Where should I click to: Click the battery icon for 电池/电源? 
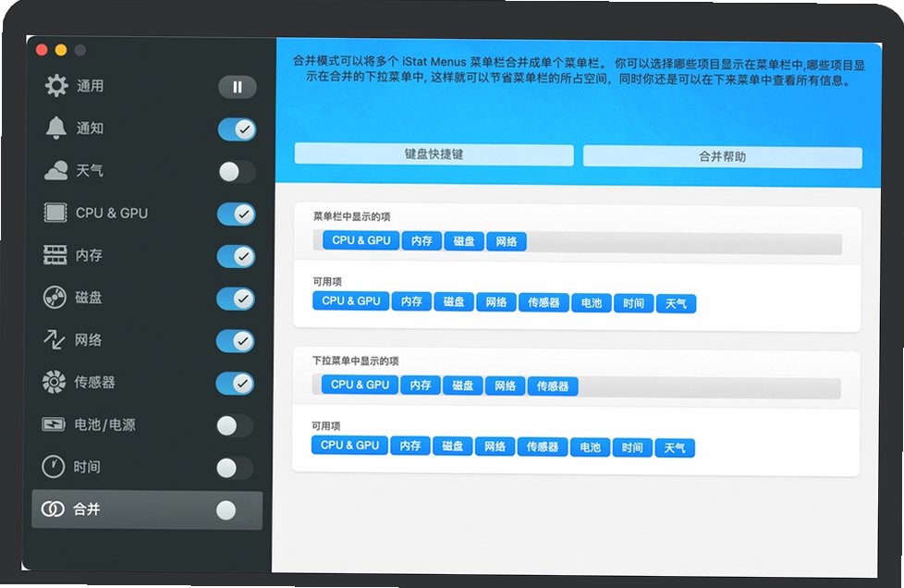coord(54,424)
